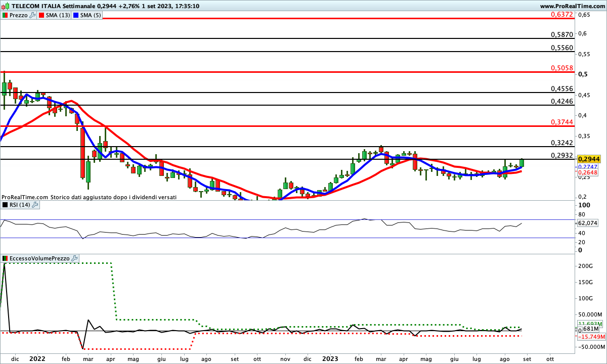Image resolution: width=607 pixels, height=364 pixels.
Task: Select the SMA (13) legend label
Action: click(x=58, y=15)
